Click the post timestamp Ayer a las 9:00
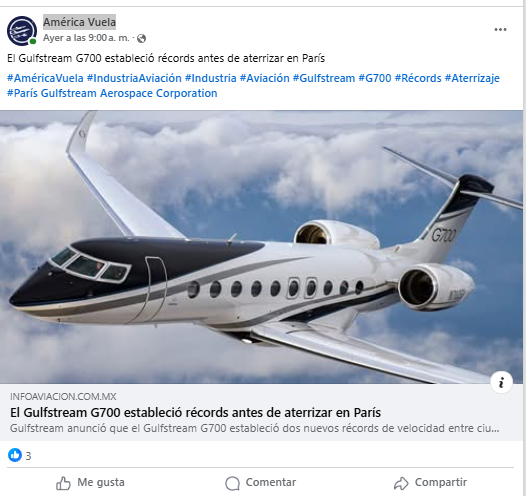The width and height of the screenshot is (526, 496). tap(86, 38)
